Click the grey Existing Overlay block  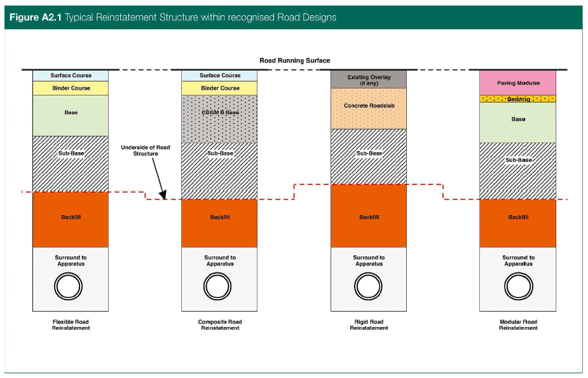point(369,80)
